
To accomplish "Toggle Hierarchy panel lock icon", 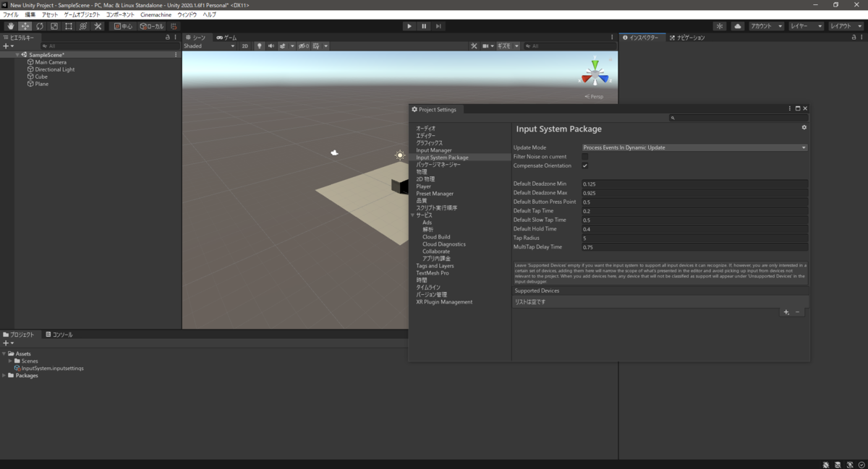I will pos(168,38).
